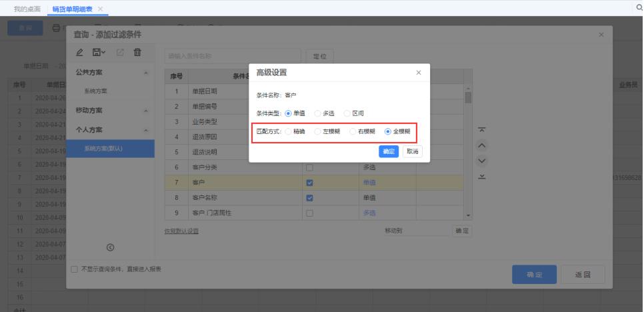
Task: Select the 客户名称 condition row
Action: 314,198
